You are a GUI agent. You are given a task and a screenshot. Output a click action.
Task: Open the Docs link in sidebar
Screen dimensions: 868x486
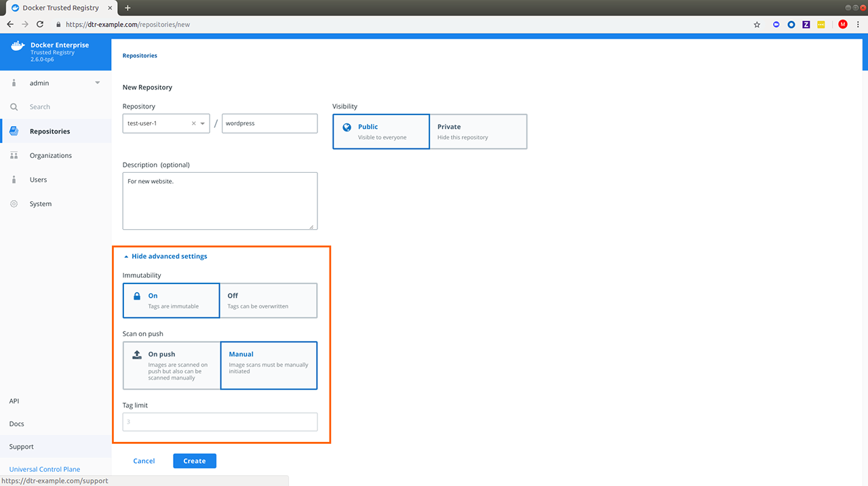point(17,424)
